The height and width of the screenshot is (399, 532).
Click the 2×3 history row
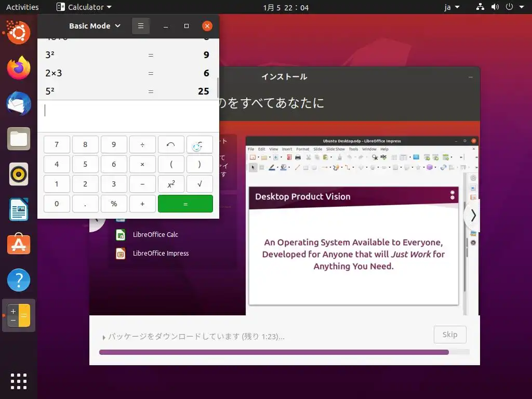(x=128, y=73)
